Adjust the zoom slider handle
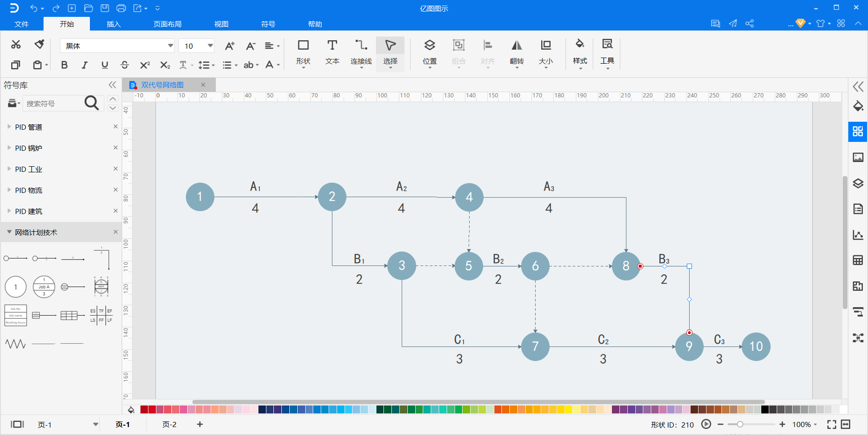The height and width of the screenshot is (435, 868). pyautogui.click(x=740, y=424)
